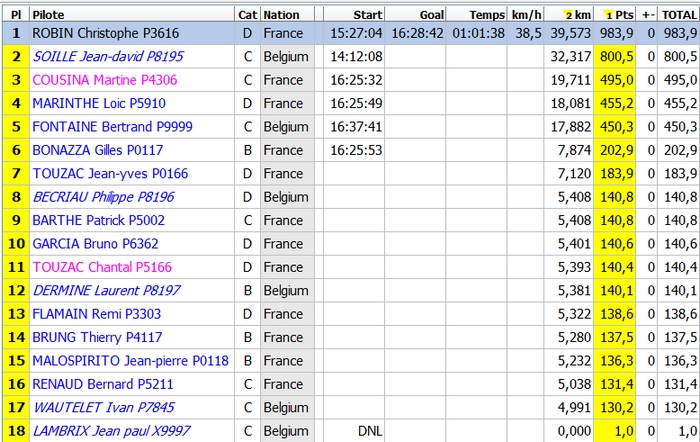Viewport: 700px width, 442px height.
Task: Click the yellow rank 2 cell
Action: click(x=15, y=57)
